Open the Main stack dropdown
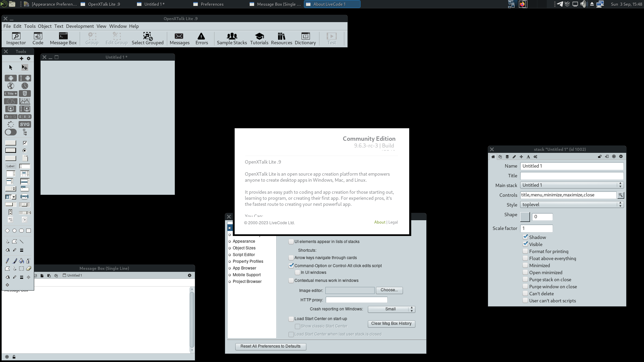 point(572,185)
